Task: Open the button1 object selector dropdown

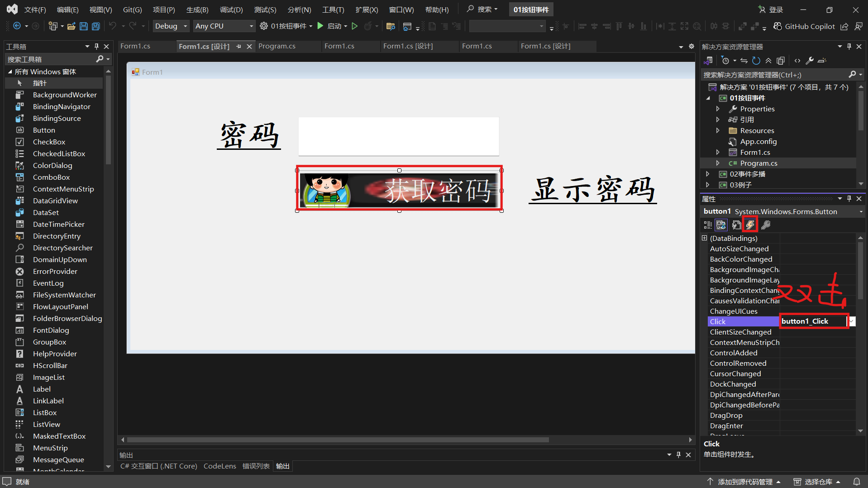Action: click(x=861, y=211)
